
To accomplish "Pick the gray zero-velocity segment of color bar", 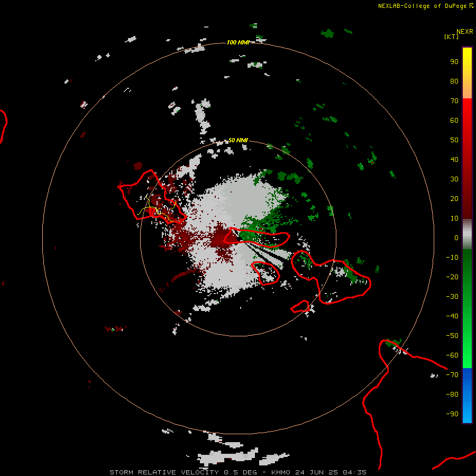I will pyautogui.click(x=467, y=234).
